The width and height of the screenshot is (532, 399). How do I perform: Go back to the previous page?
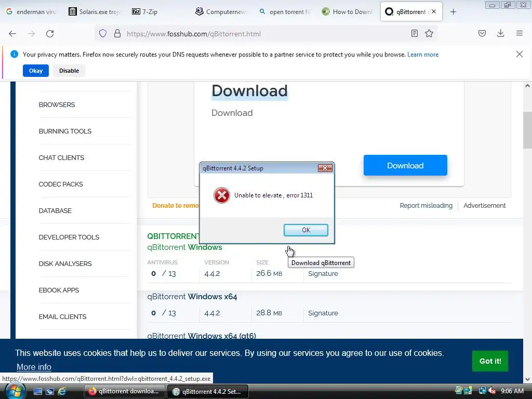[12, 34]
